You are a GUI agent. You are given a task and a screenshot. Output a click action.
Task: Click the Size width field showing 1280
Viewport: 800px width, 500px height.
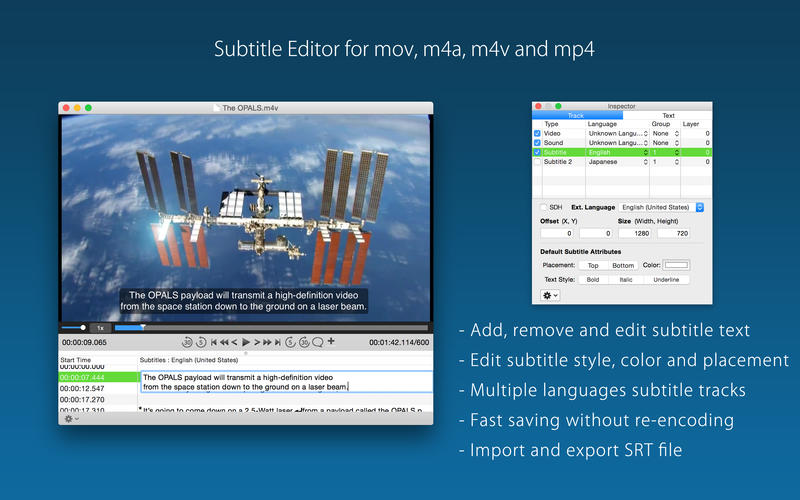tap(635, 233)
